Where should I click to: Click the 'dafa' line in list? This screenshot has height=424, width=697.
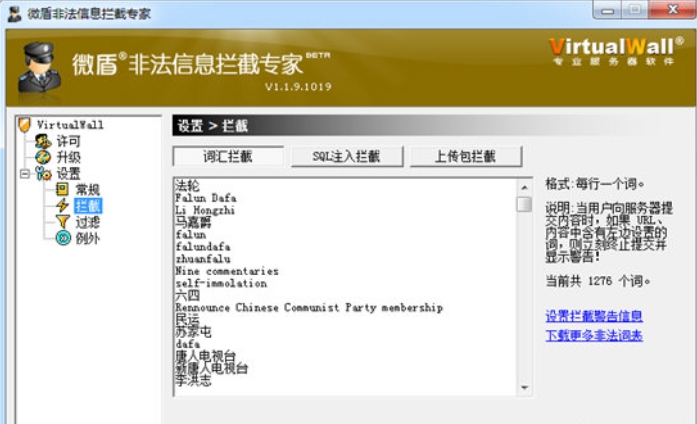(x=188, y=344)
